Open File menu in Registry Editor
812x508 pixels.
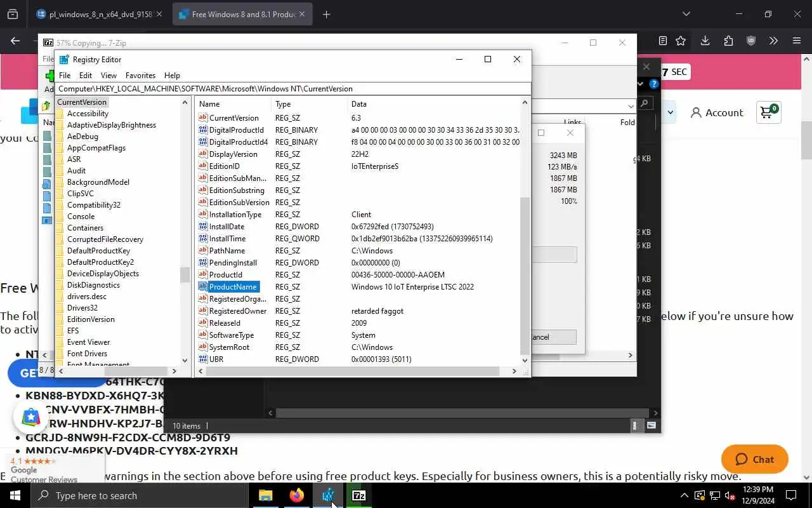65,75
